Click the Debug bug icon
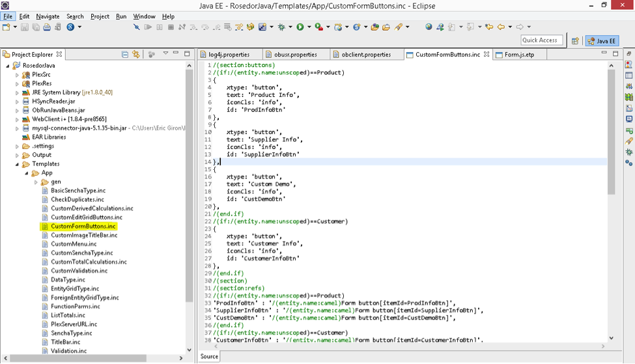 (x=281, y=27)
